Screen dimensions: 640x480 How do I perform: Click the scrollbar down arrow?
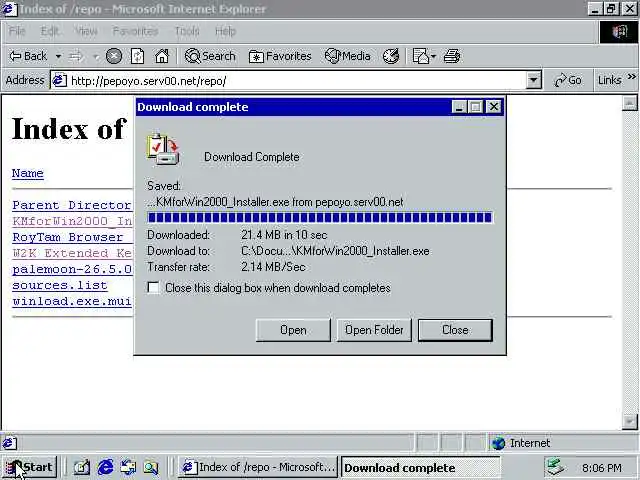pos(629,422)
